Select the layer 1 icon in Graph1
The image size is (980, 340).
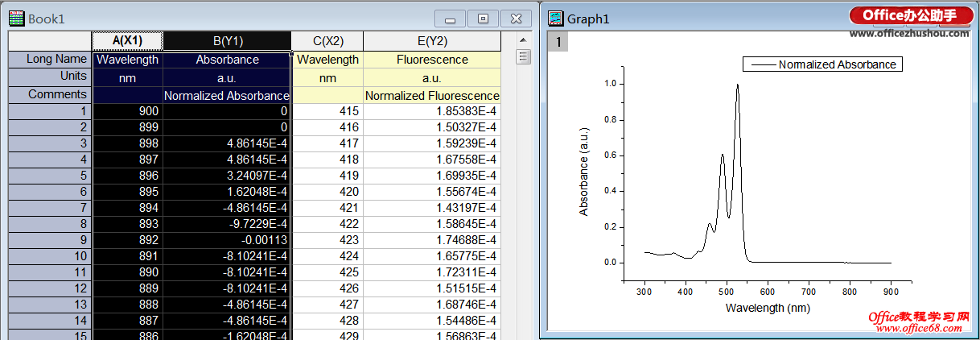pos(558,42)
